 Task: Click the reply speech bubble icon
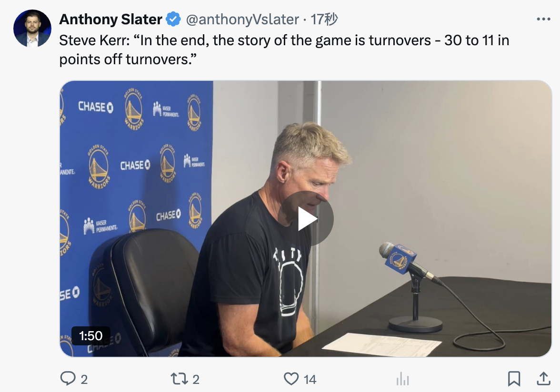click(x=68, y=379)
